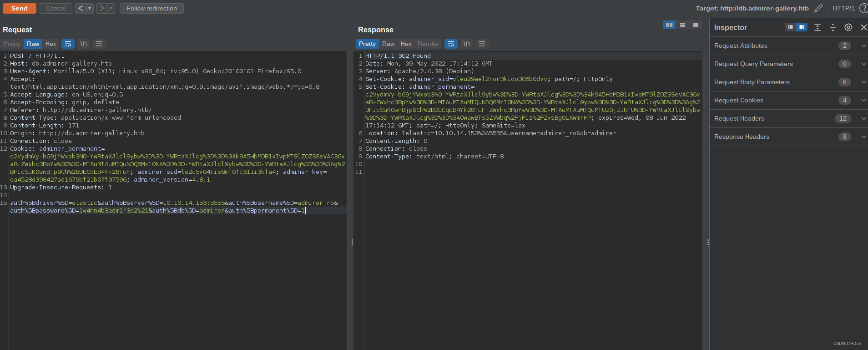Toggle non-printable characters in request

point(83,44)
